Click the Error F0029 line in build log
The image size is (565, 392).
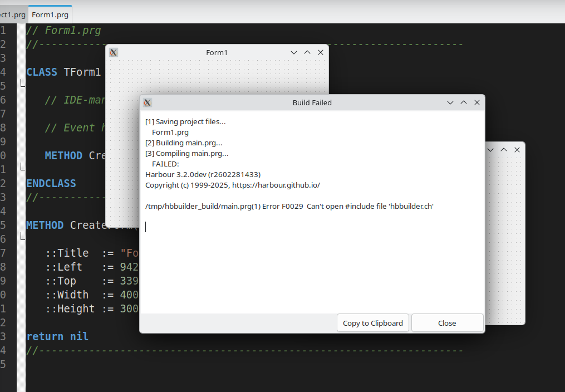click(289, 206)
